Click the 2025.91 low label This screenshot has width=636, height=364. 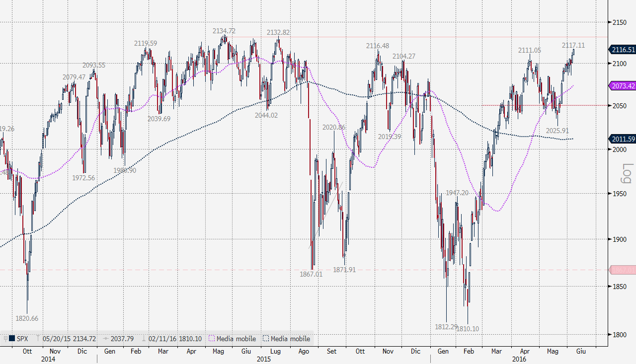[x=557, y=131]
